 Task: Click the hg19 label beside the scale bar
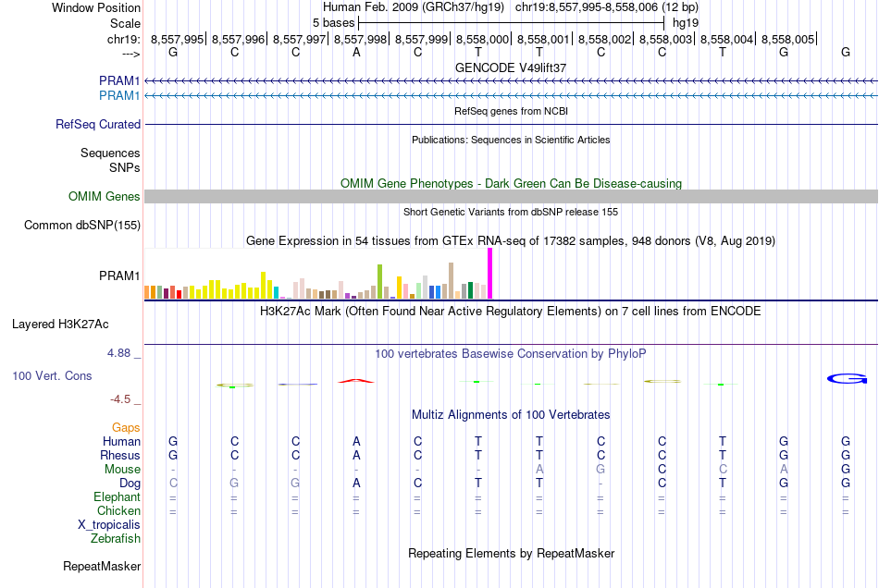click(686, 23)
